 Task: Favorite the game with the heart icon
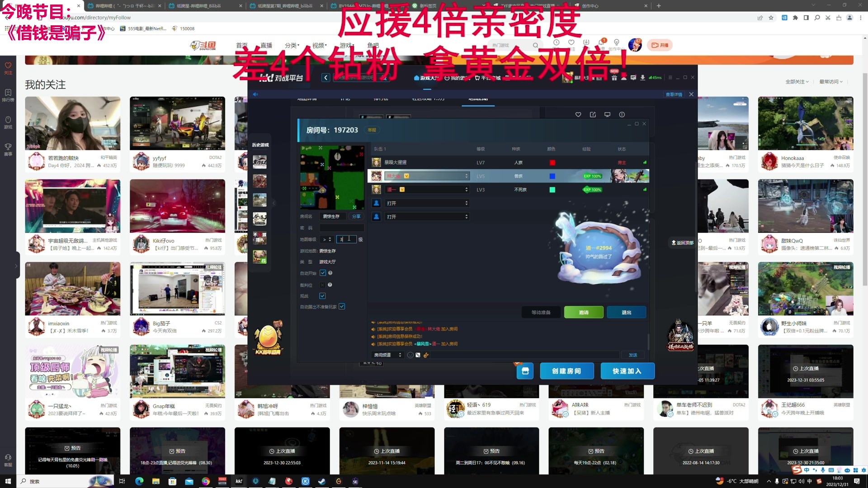coord(578,114)
